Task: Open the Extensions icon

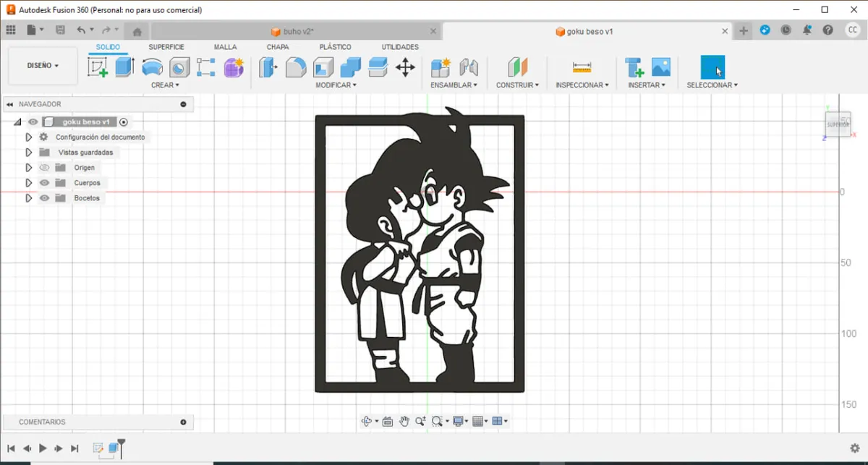Action: (x=765, y=30)
